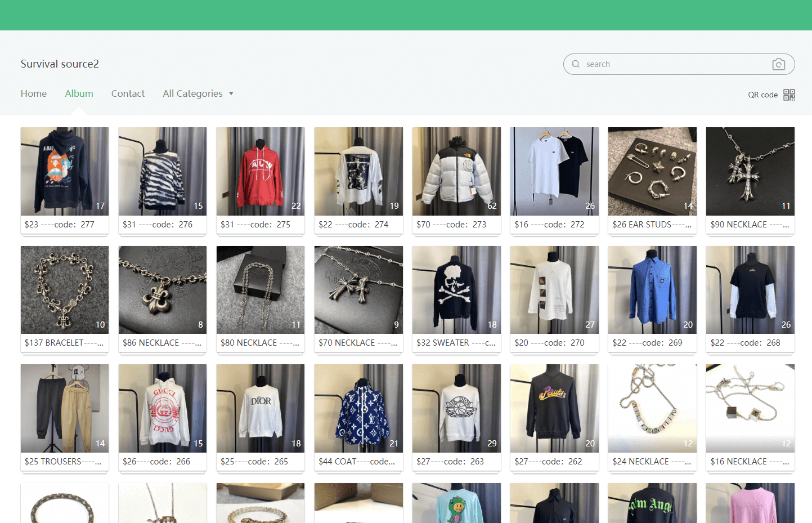Image resolution: width=812 pixels, height=523 pixels.
Task: Open the partially visible green dinosaur sweatshirt
Action: coord(456,503)
